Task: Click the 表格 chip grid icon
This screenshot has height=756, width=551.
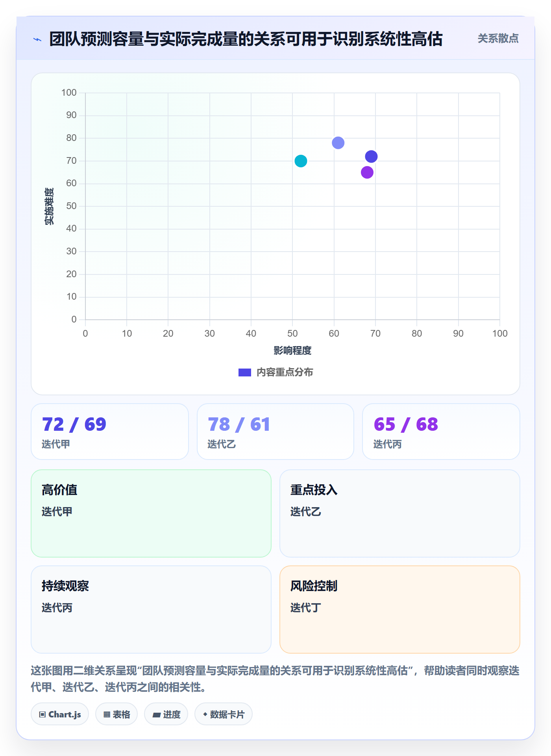Action: [107, 714]
